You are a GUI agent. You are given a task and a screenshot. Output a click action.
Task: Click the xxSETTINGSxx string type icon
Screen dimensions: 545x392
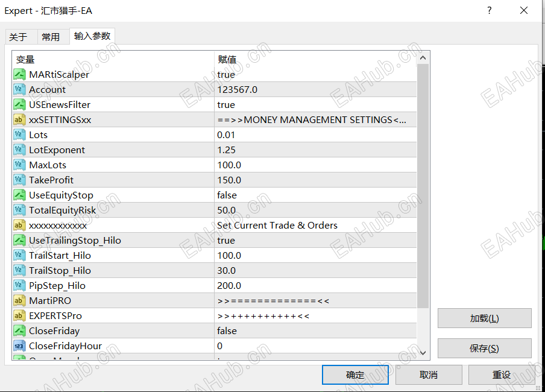(19, 119)
